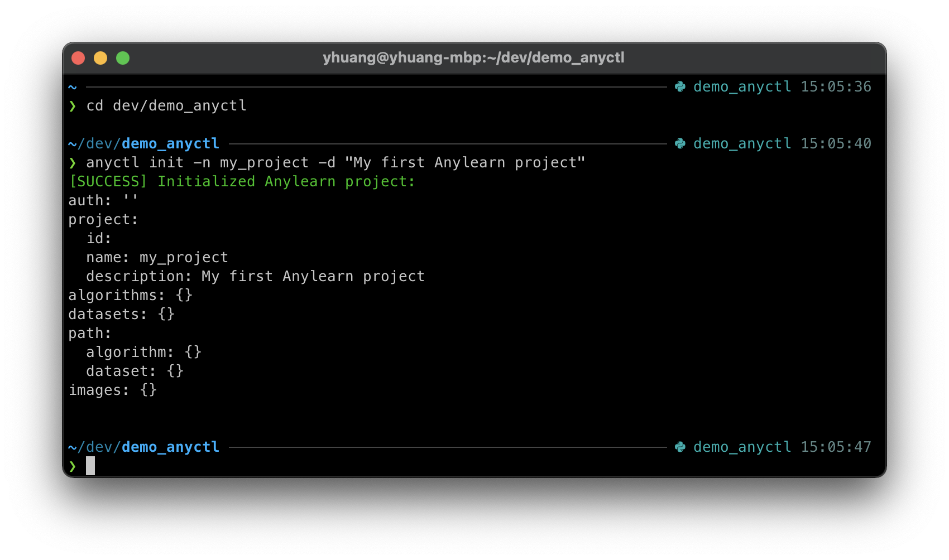Click the Python icon beside 15:05:36
Viewport: 949px width, 560px height.
[x=680, y=86]
